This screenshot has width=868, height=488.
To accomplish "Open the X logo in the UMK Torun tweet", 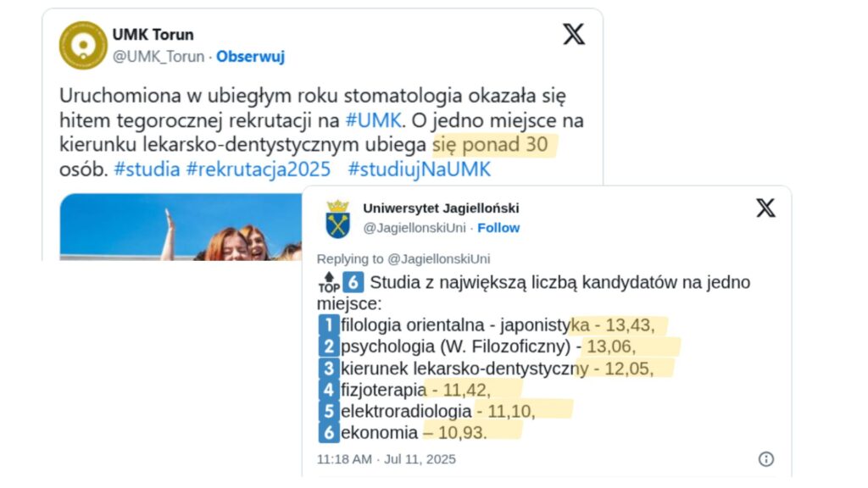I will pos(574,35).
